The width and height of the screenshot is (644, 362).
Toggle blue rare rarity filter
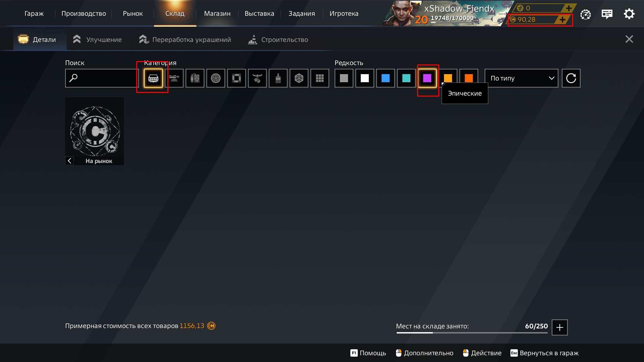point(386,78)
